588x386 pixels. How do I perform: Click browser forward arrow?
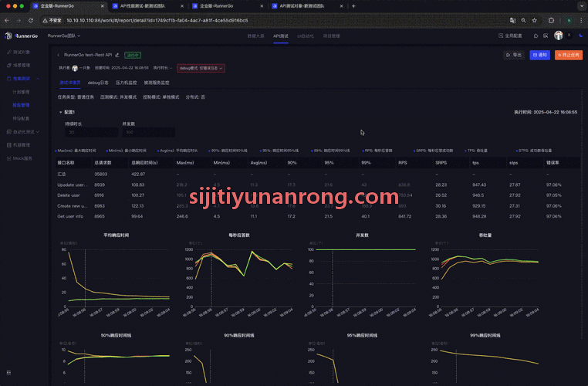pyautogui.click(x=19, y=20)
